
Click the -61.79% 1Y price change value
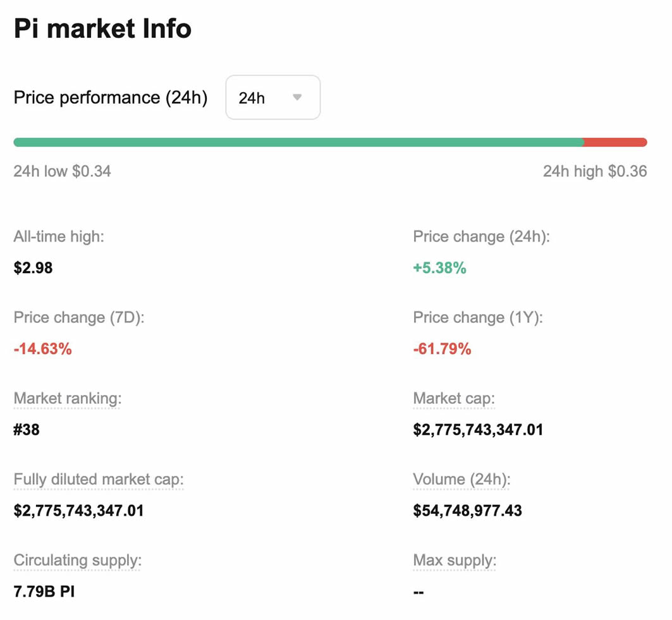pyautogui.click(x=442, y=349)
